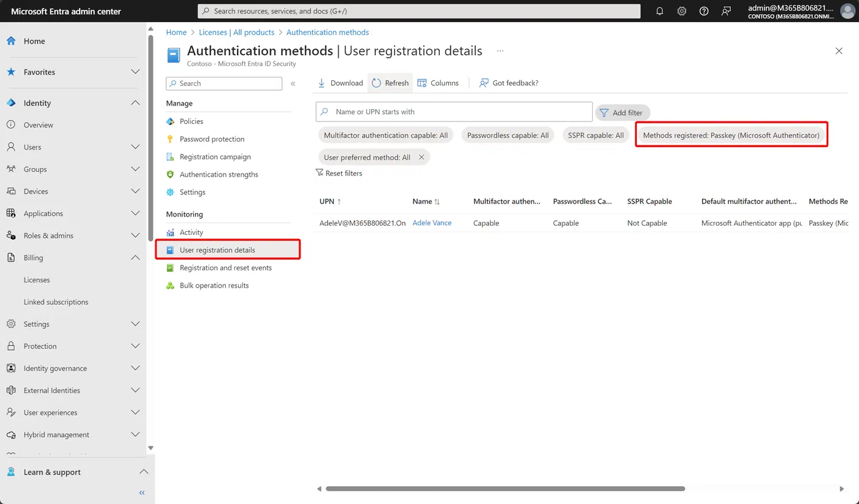Open the Adele Vance user link

[432, 223]
